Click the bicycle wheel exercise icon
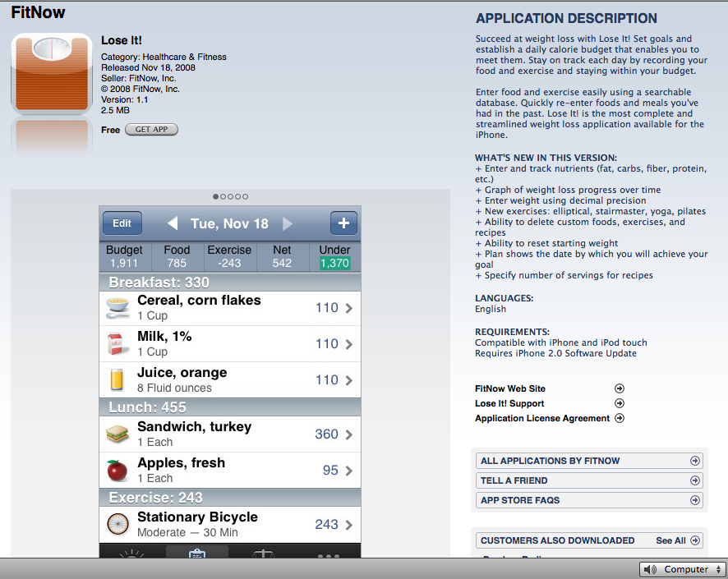Viewport: 728px width, 579px height. tap(117, 524)
